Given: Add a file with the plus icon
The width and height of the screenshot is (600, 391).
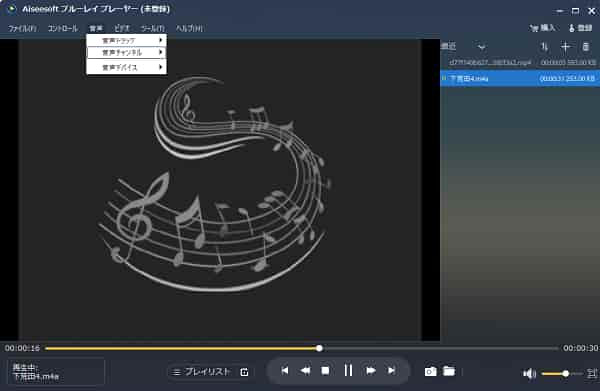Looking at the screenshot, I should pyautogui.click(x=565, y=47).
